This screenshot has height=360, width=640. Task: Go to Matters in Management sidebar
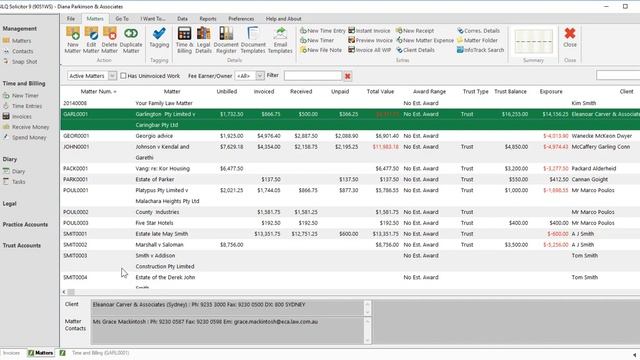tap(17, 41)
